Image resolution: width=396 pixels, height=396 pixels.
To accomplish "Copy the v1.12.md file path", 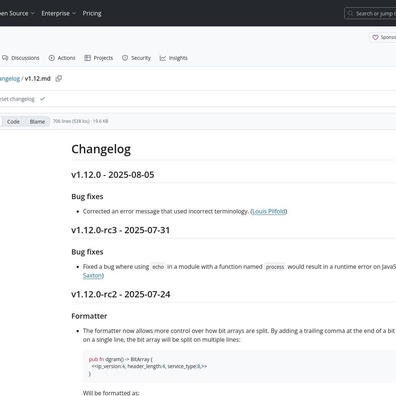I will click(59, 79).
